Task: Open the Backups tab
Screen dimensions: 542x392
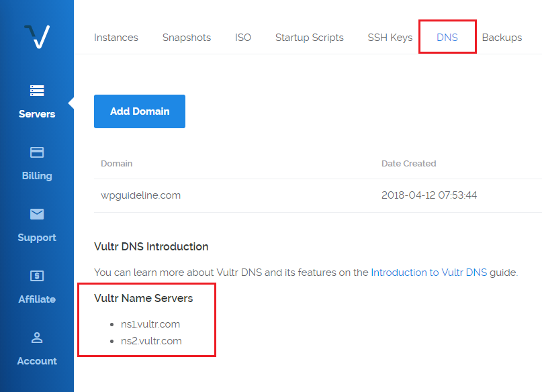Action: point(502,38)
